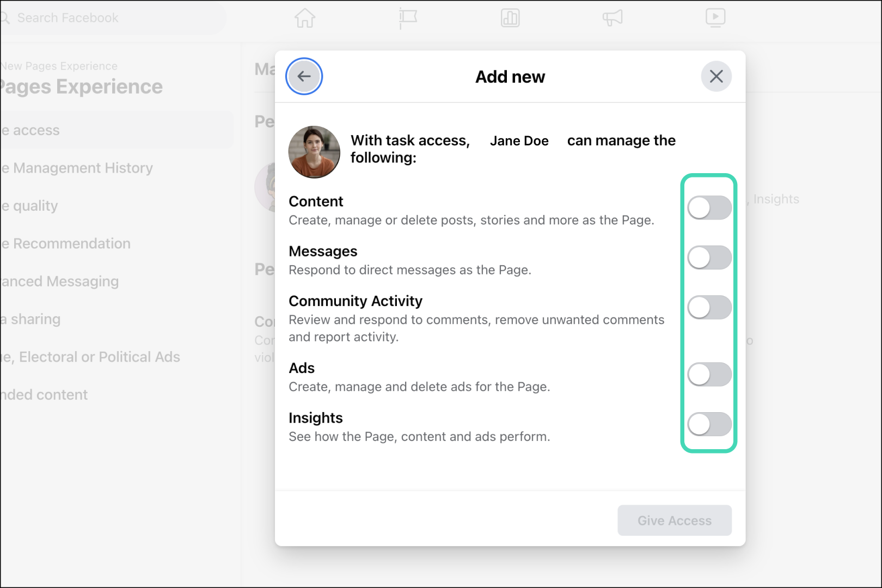Switch on the Ads toggle

709,375
